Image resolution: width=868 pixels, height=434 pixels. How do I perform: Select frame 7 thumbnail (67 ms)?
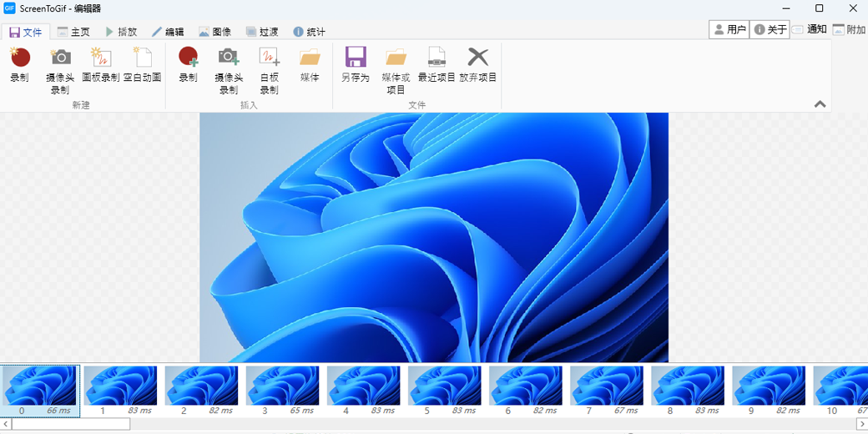click(x=607, y=391)
